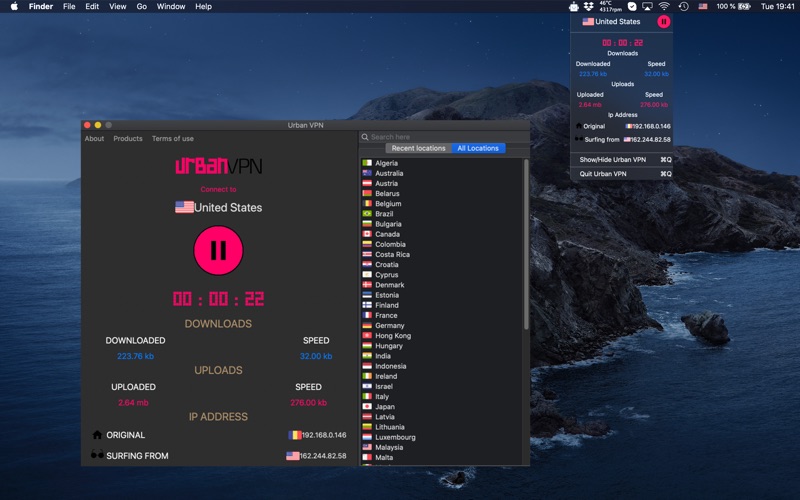Open the View menu
This screenshot has height=500, width=800.
pyautogui.click(x=117, y=6)
